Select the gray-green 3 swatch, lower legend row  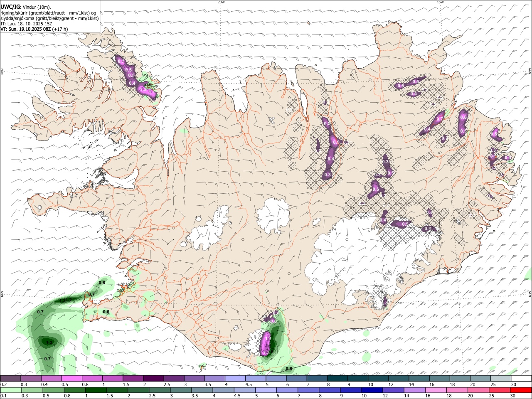(x=180, y=390)
